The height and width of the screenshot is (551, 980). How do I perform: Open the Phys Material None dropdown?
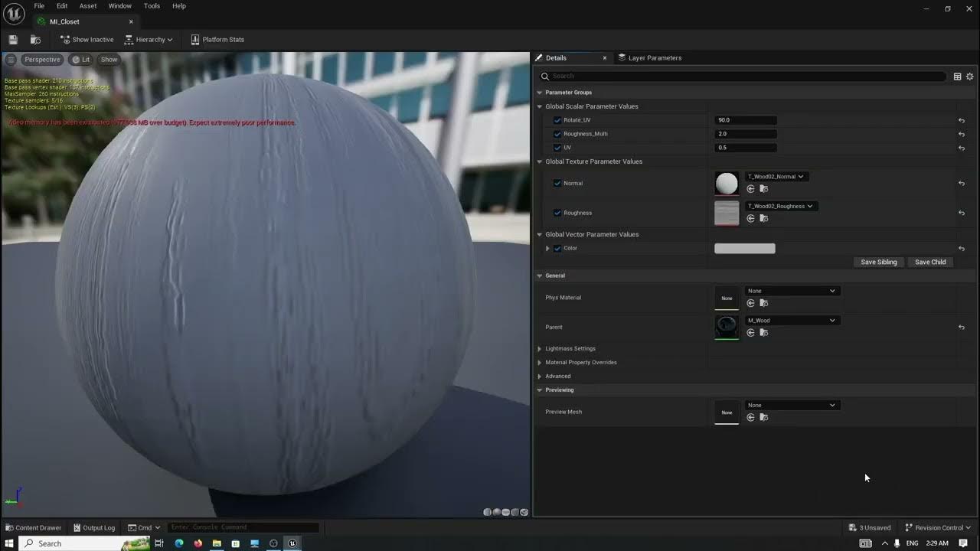[x=792, y=291]
